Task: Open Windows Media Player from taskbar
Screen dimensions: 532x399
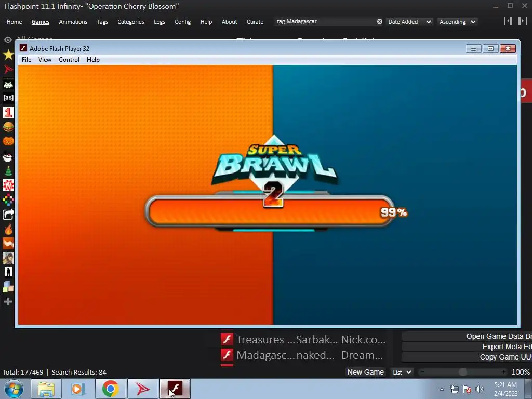Action: 78,389
